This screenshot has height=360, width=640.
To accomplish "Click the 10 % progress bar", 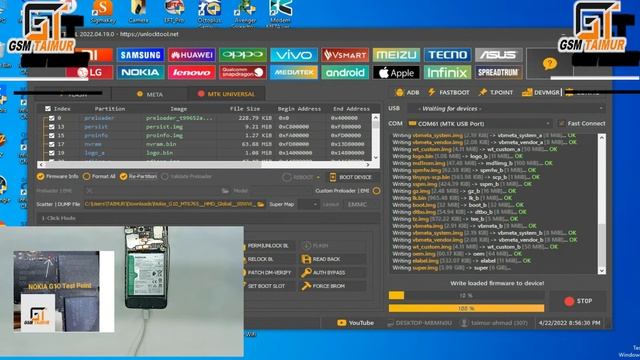I will tap(467, 296).
